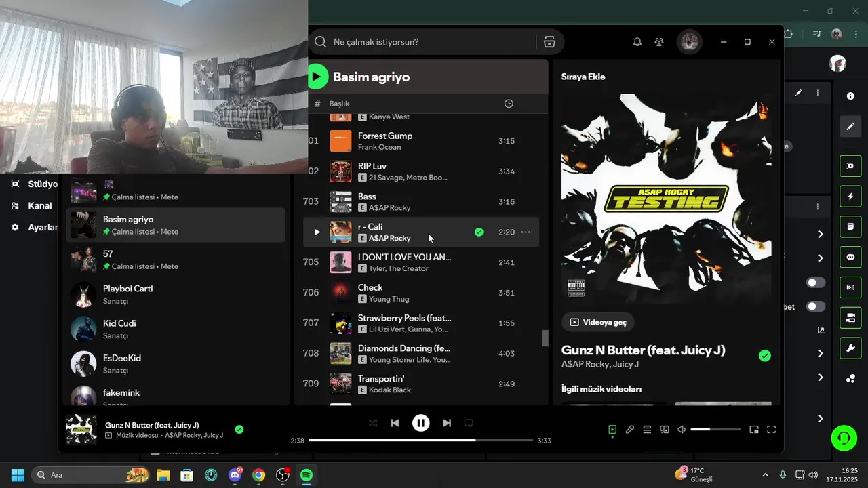Viewport: 868px width, 488px height.
Task: Open more options for 'r - Cali'
Action: pos(526,232)
